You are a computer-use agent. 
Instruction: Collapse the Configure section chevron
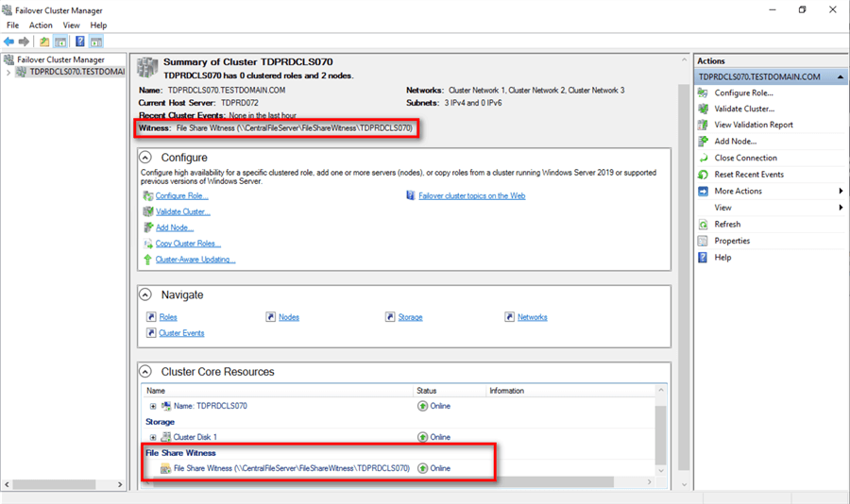[x=146, y=158]
